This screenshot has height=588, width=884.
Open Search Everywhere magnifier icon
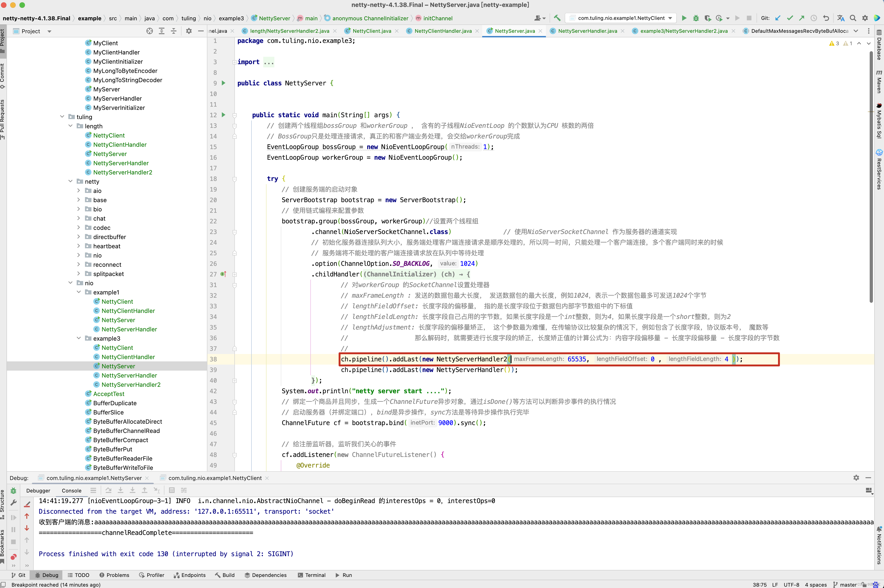pyautogui.click(x=853, y=18)
